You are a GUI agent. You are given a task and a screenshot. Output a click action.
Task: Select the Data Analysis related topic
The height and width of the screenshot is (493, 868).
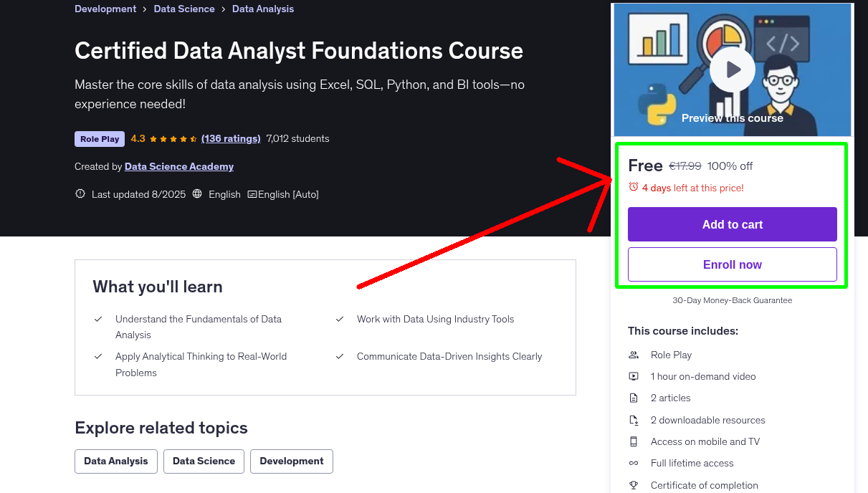[115, 461]
